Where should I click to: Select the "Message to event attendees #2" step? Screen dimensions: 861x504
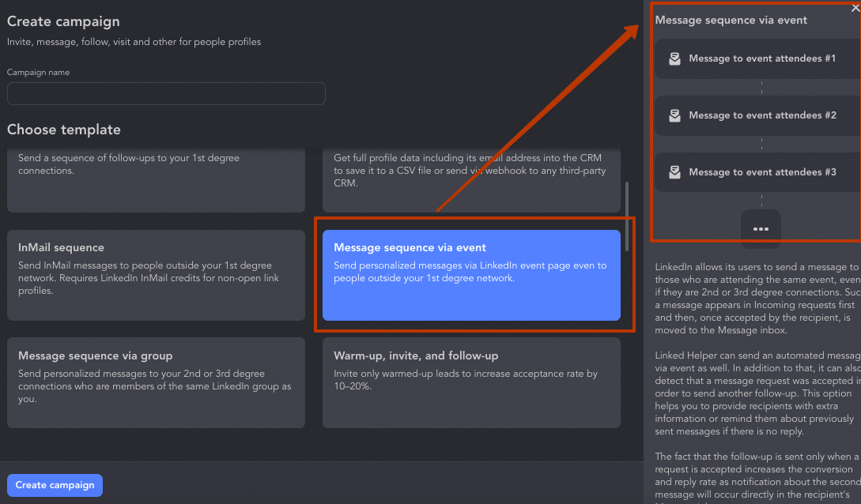point(759,115)
